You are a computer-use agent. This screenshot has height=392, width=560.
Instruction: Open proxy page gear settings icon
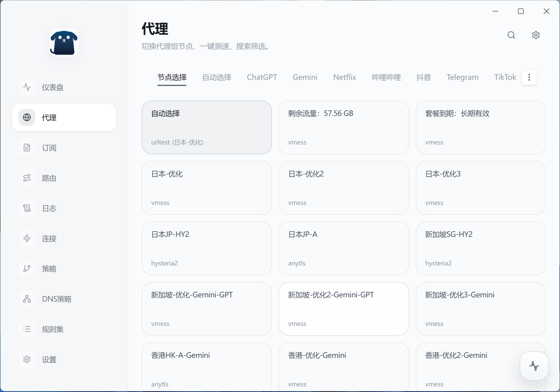pos(536,35)
